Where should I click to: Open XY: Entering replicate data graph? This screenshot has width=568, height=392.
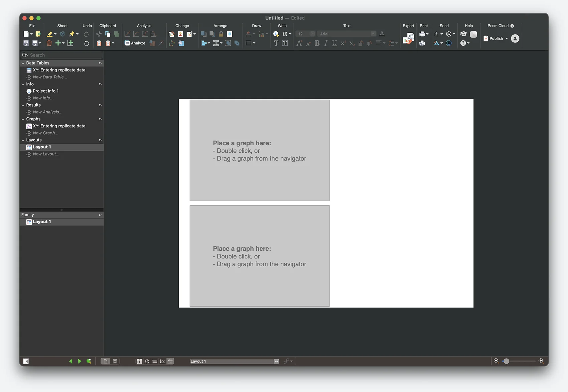(x=62, y=126)
